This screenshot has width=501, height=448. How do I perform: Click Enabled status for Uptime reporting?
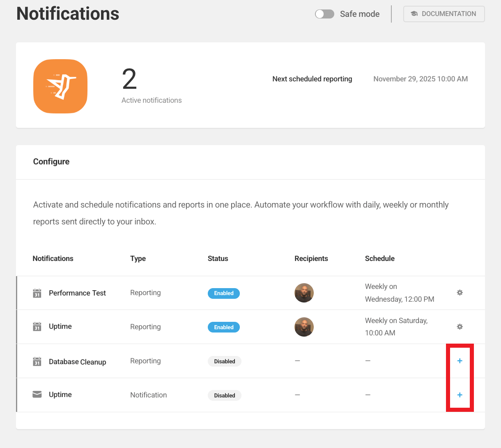coord(224,327)
